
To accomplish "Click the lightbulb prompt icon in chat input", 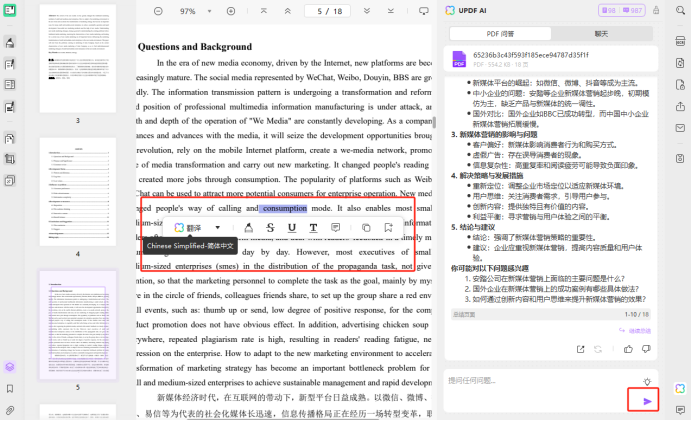I will coord(647,382).
